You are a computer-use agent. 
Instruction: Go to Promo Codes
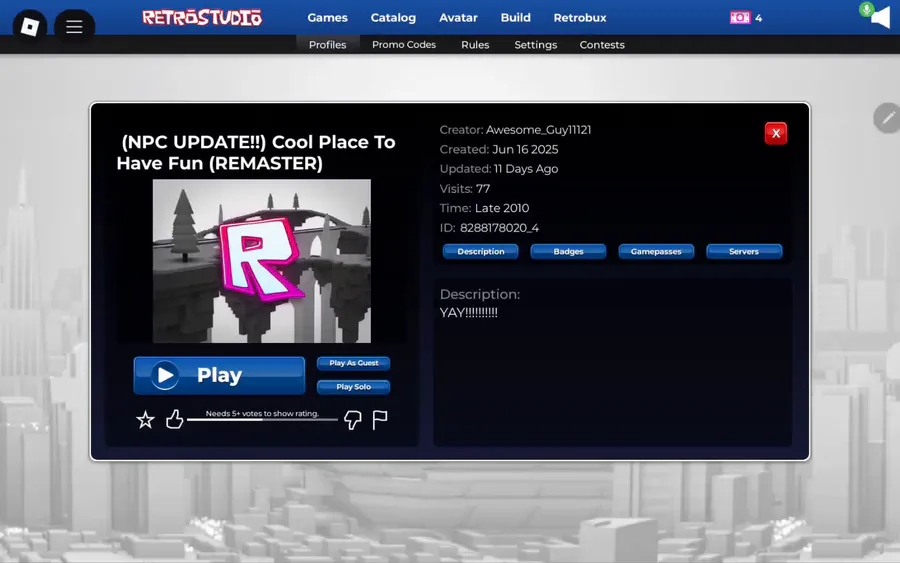pyautogui.click(x=404, y=45)
